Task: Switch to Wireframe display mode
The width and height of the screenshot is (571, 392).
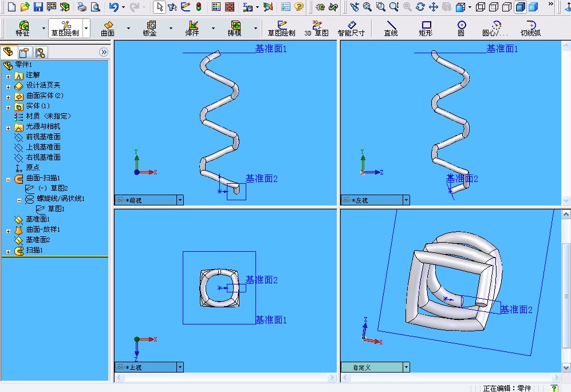Action: click(481, 6)
